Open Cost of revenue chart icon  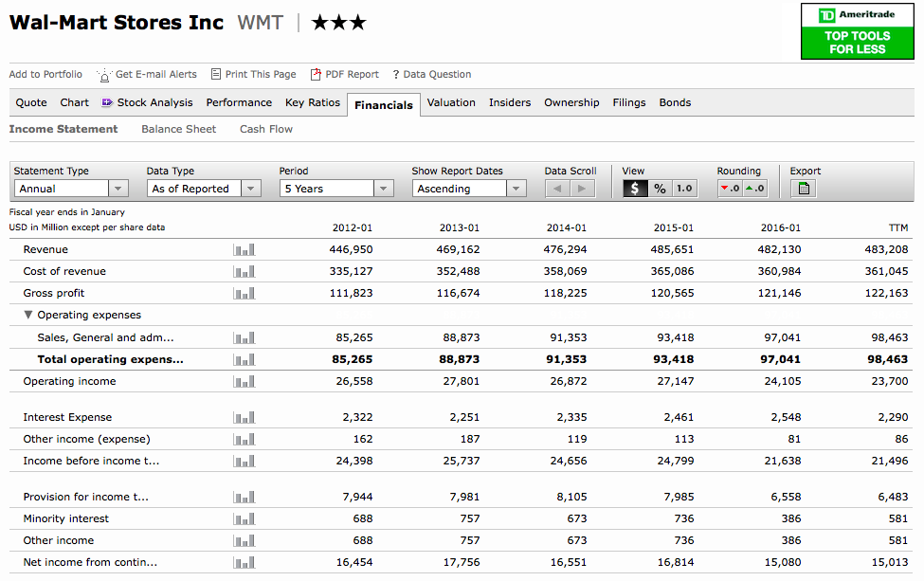pyautogui.click(x=244, y=272)
